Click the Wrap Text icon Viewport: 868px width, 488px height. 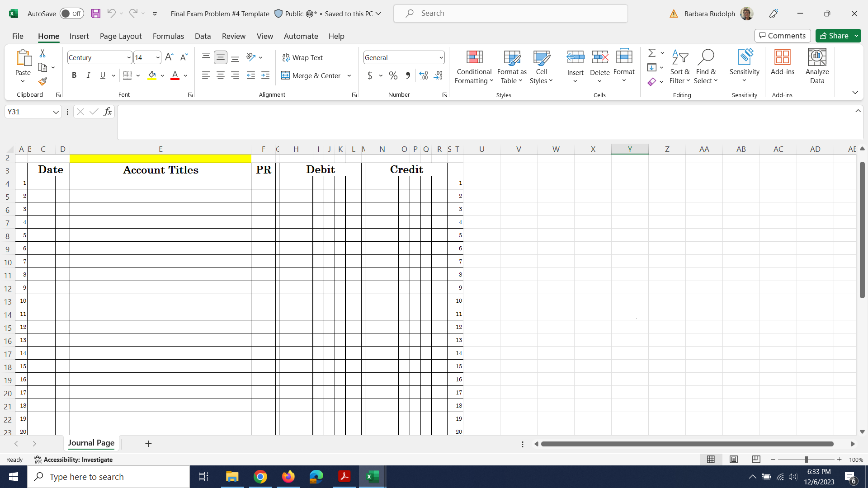[303, 57]
